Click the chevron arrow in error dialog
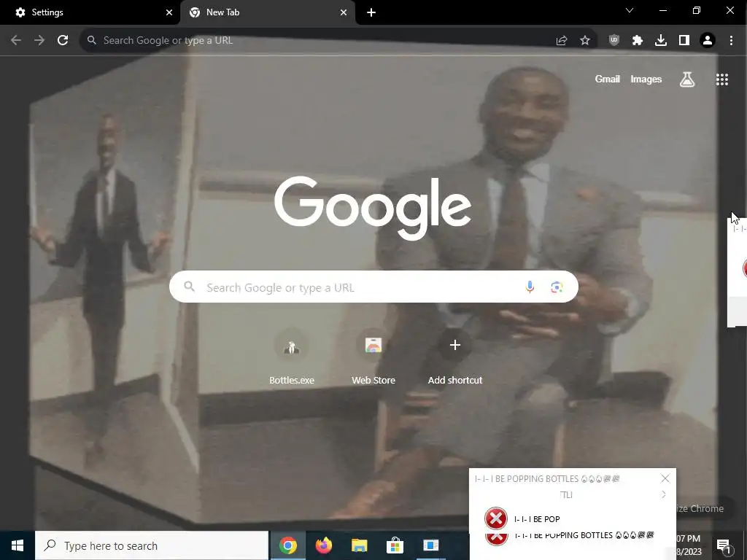747x560 pixels. pyautogui.click(x=664, y=495)
